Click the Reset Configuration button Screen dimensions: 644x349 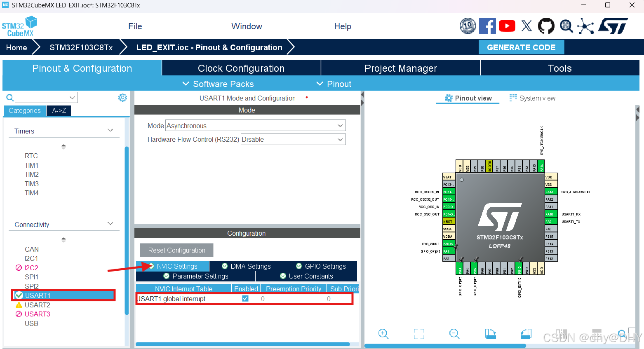[176, 250]
